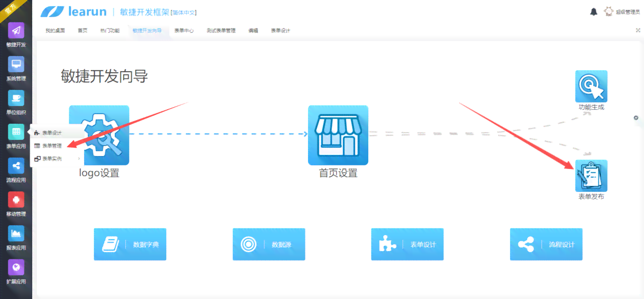Switch to the 表单设计 tab

point(280,31)
